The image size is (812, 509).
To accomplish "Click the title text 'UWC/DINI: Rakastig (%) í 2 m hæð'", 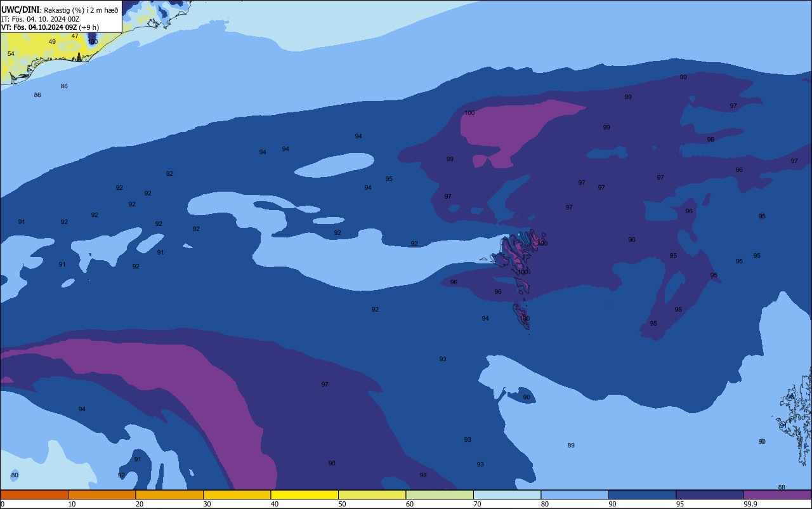I will point(60,10).
